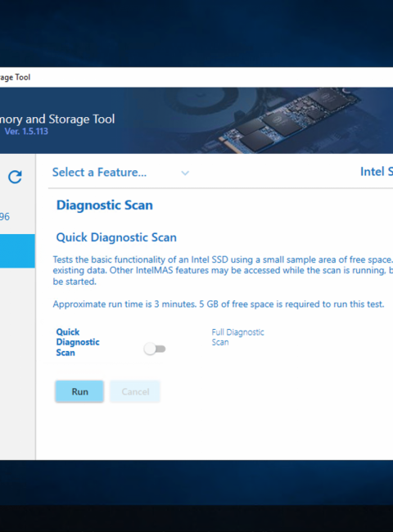Click the SSD banner image
This screenshot has width=393, height=532.
288,120
